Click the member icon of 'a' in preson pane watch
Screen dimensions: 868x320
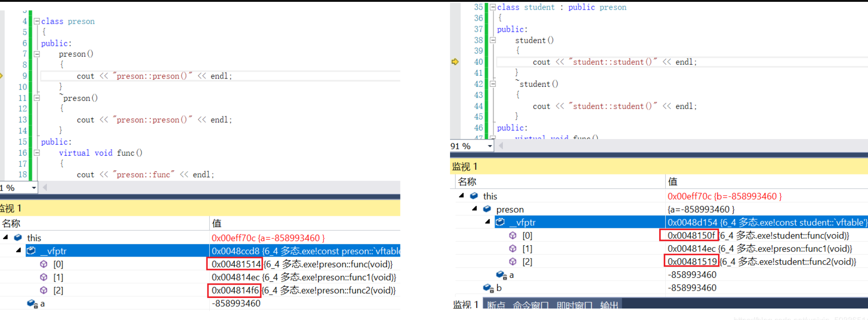coord(32,303)
